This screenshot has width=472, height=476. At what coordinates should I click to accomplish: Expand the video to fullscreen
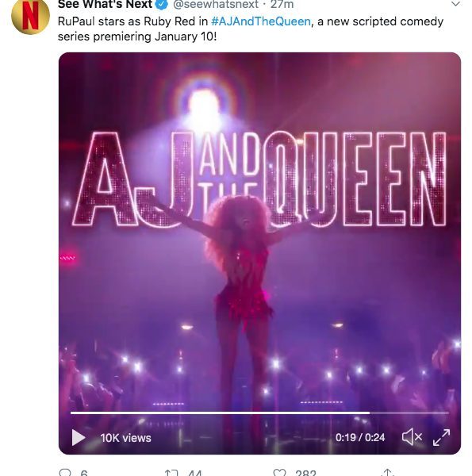tap(441, 437)
